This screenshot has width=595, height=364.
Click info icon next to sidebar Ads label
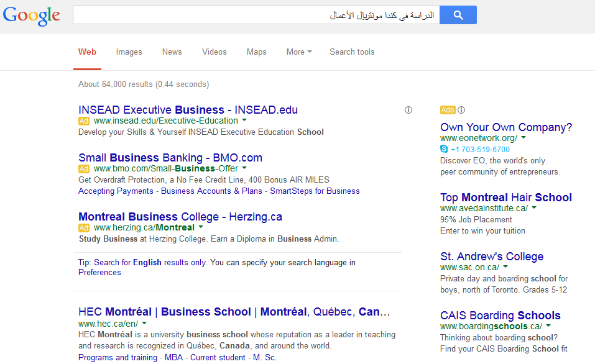(x=461, y=110)
